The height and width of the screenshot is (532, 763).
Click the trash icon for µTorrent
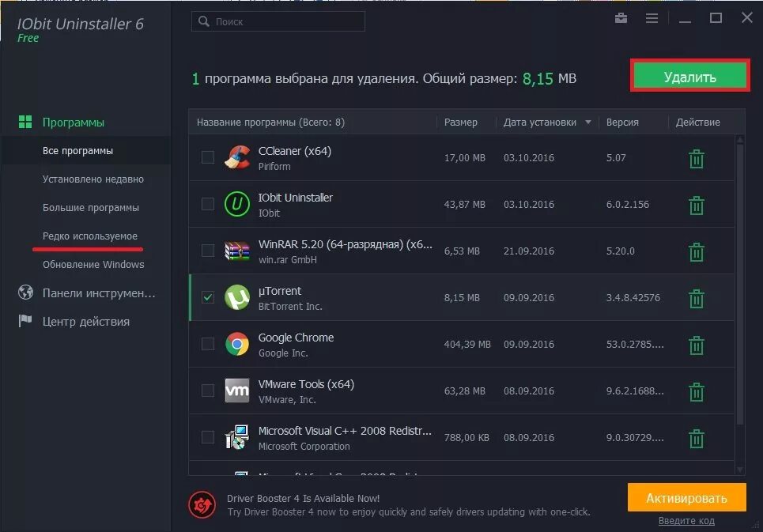[697, 299]
